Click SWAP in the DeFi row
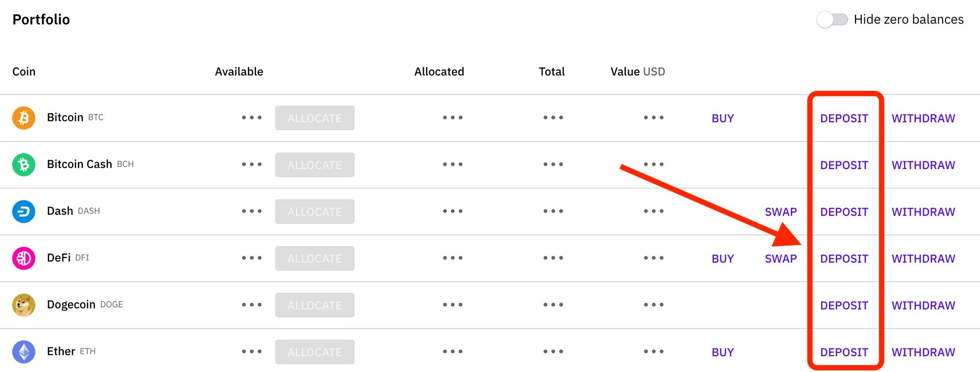This screenshot has width=980, height=372. pyautogui.click(x=781, y=259)
